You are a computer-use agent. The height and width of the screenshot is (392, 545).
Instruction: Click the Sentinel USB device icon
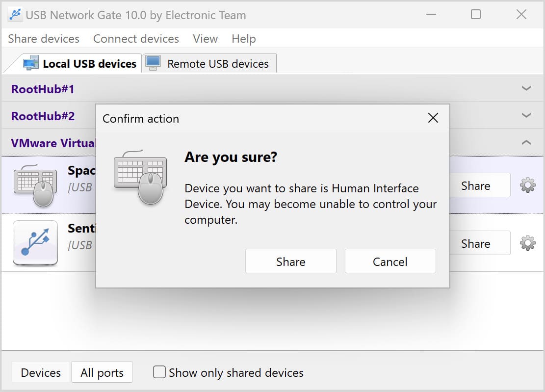[34, 243]
